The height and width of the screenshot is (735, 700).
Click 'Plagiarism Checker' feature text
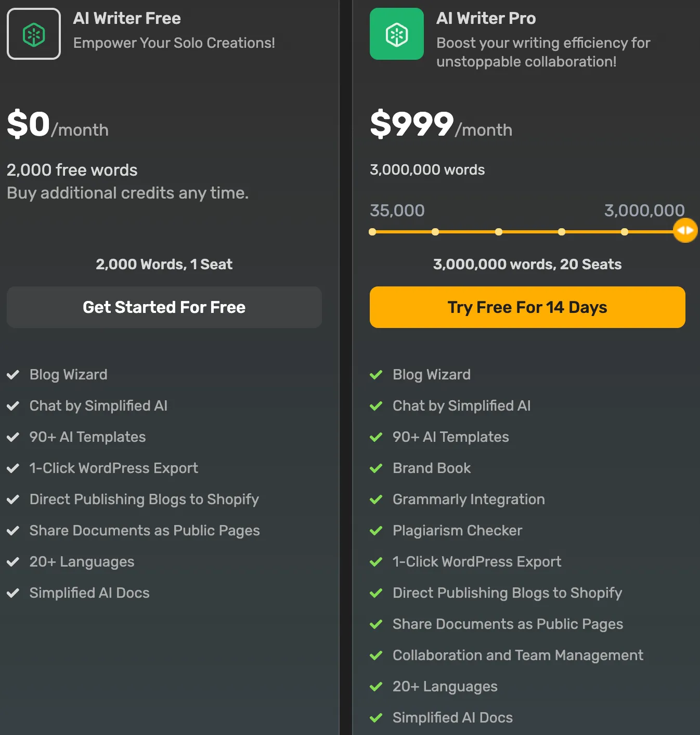458,530
